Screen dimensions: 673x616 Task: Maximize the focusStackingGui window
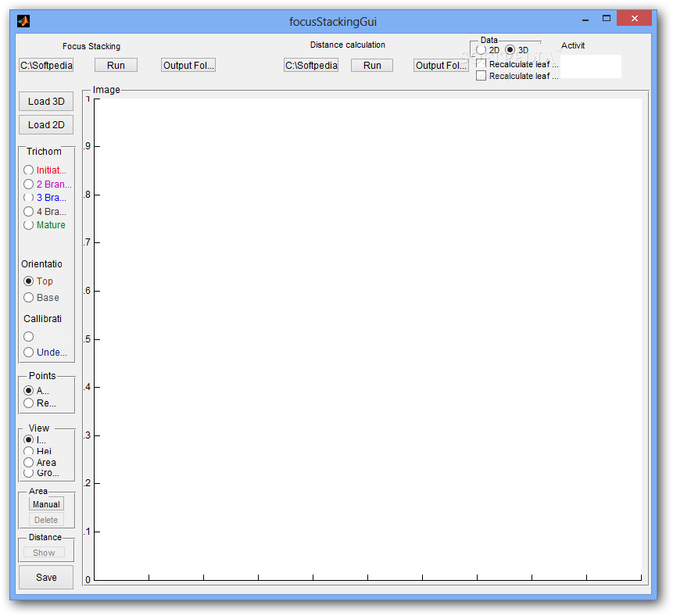607,19
